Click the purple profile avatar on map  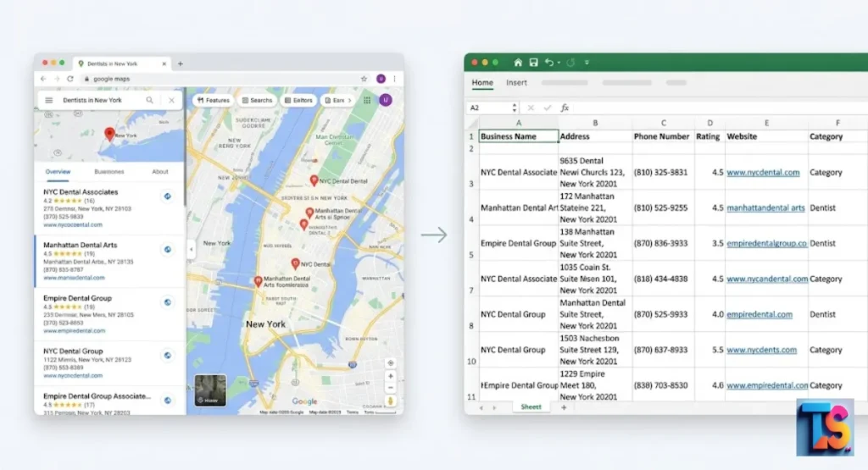click(x=386, y=100)
